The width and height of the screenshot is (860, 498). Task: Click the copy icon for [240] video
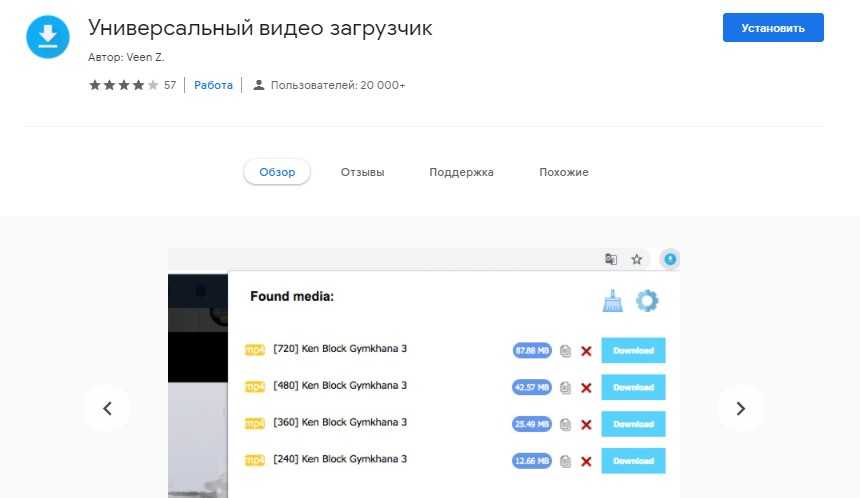pos(566,461)
